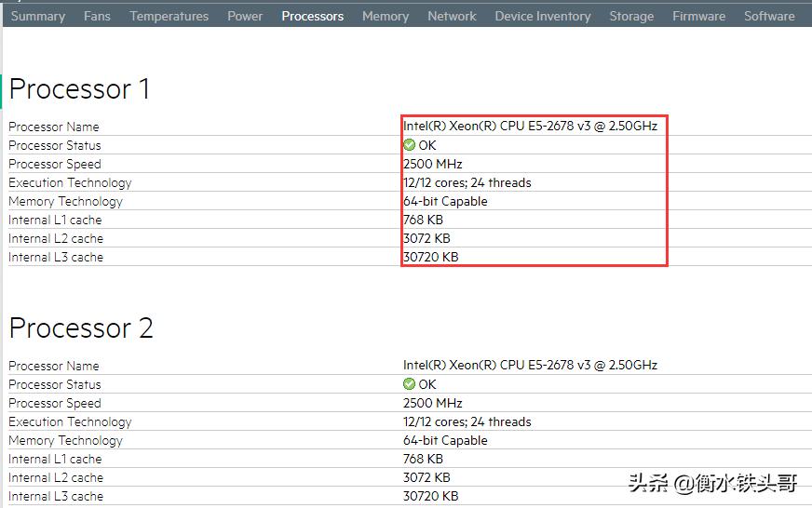Click Processor 1 L3 cache value 30720 KB
Viewport: 812px width, 508px height.
click(431, 257)
